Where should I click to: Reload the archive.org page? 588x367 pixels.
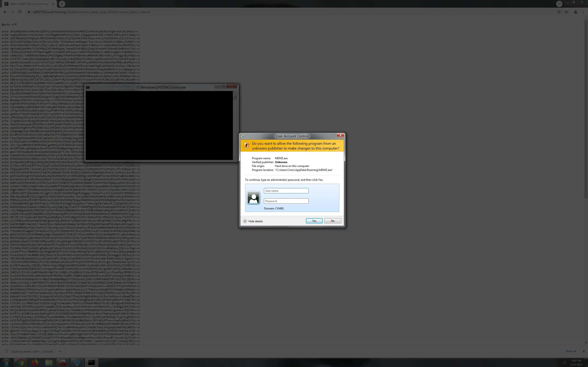(20, 12)
